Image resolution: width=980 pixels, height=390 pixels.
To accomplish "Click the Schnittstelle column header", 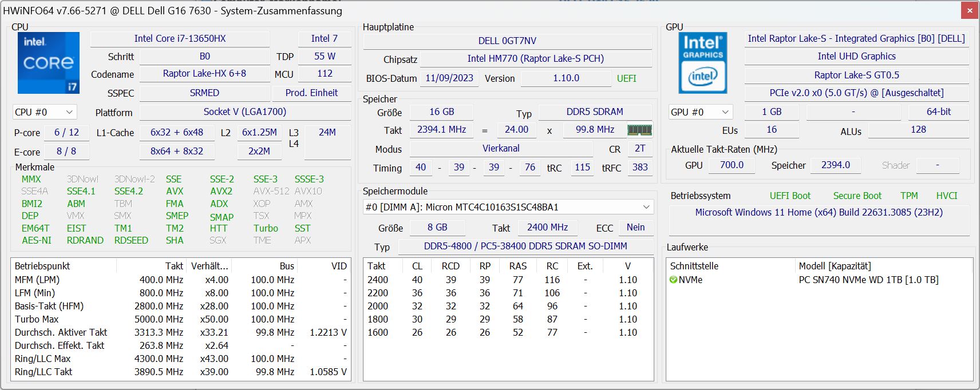I will tap(694, 266).
